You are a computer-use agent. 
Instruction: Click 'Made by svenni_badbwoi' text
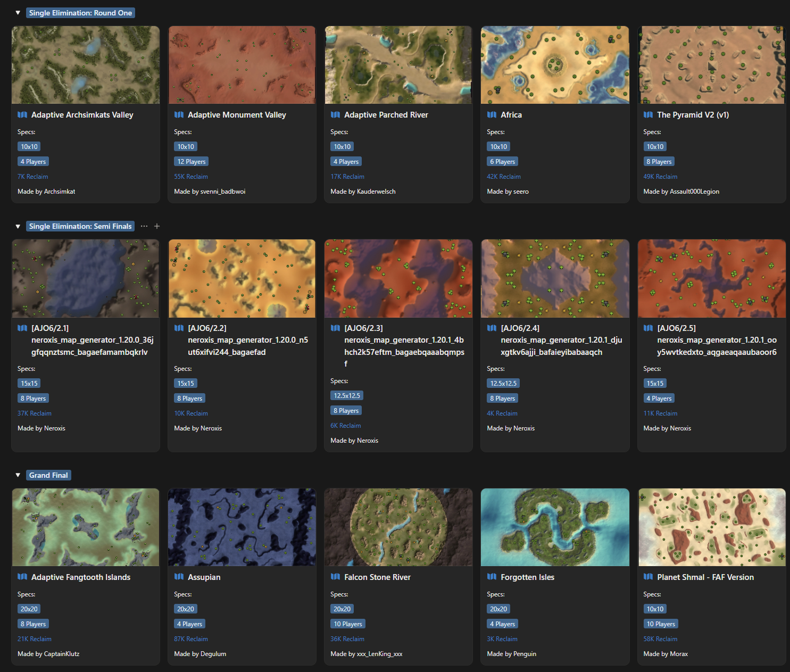[210, 192]
